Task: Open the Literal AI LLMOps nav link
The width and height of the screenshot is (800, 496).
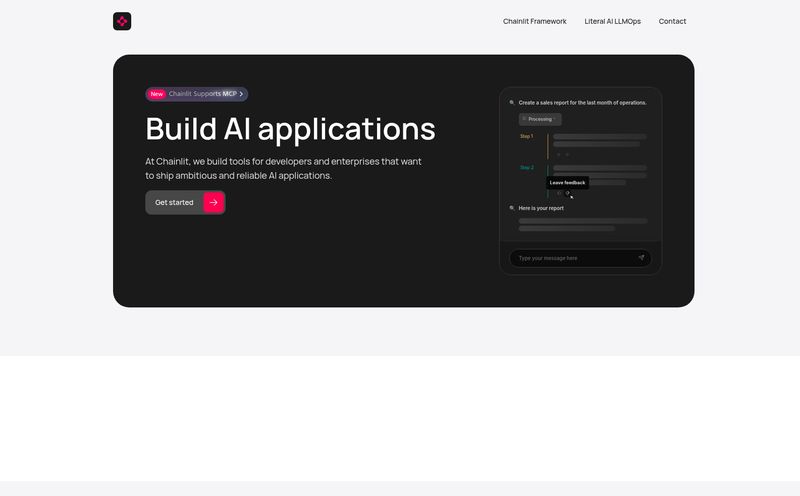Action: [x=612, y=21]
